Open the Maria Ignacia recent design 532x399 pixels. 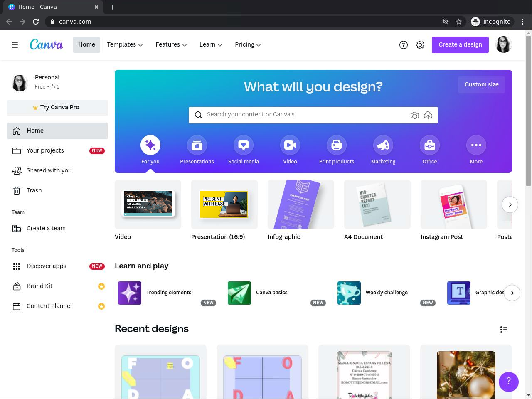(364, 372)
